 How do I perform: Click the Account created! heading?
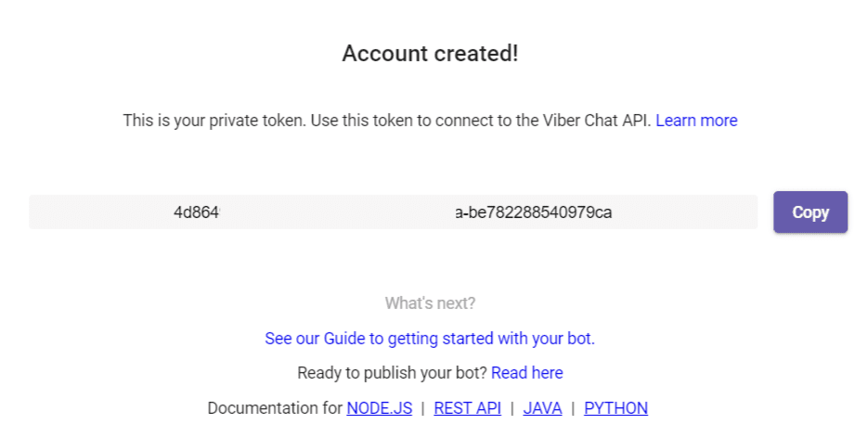tap(430, 54)
